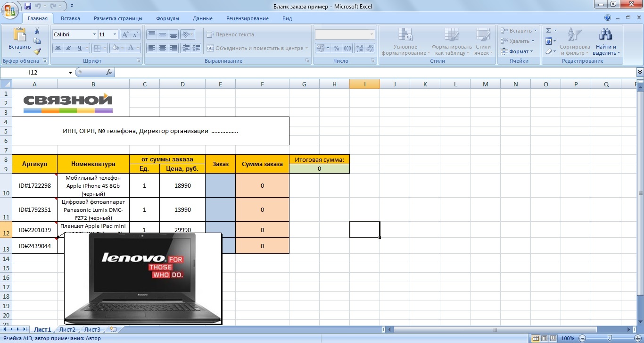Viewport: 644px width, 343px height.
Task: Save the workbook with the floppy icon
Action: coord(27,6)
